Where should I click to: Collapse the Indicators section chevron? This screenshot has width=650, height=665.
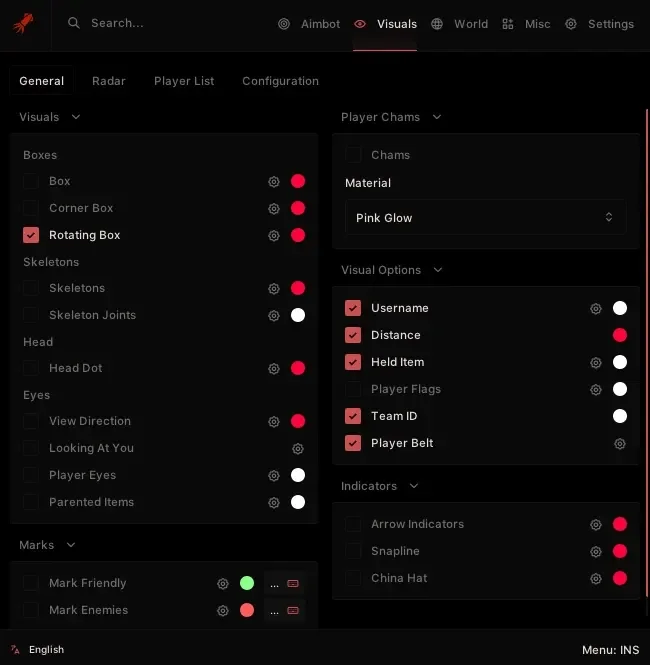414,486
